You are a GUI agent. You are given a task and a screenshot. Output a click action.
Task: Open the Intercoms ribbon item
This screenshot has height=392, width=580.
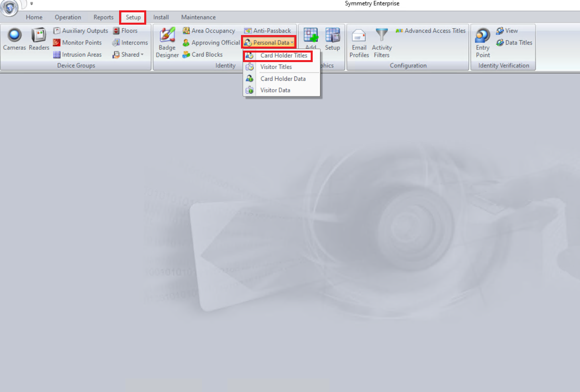(x=130, y=43)
